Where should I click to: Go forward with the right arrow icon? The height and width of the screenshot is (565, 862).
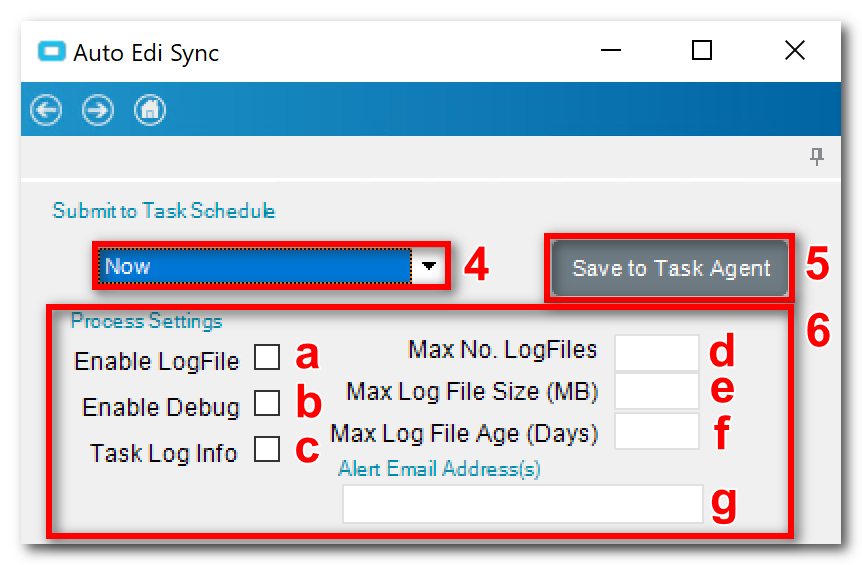pos(98,110)
